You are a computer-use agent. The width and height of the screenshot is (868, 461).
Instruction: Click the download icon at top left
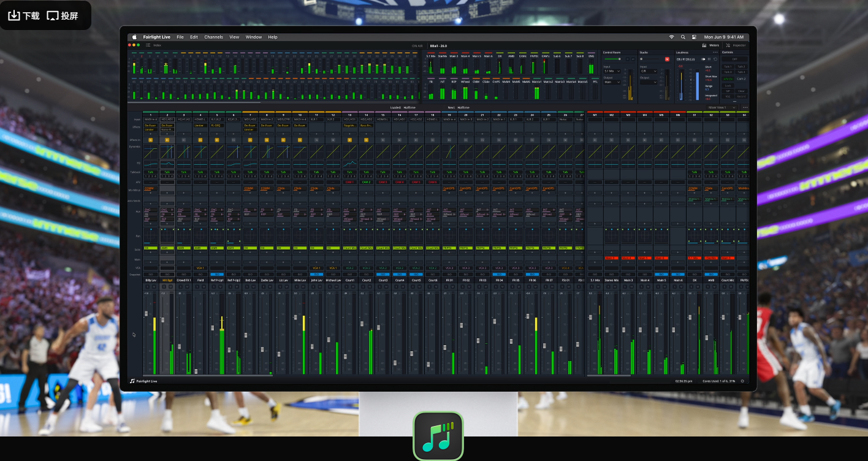coord(14,15)
